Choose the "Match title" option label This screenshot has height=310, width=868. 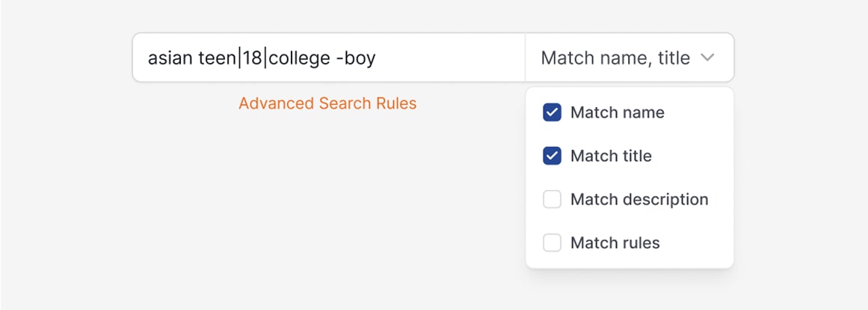(611, 156)
